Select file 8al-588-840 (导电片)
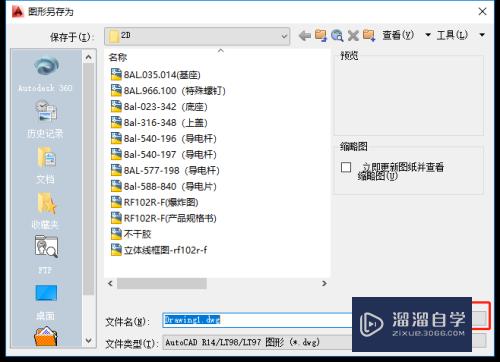Image resolution: width=500 pixels, height=362 pixels. pyautogui.click(x=163, y=187)
